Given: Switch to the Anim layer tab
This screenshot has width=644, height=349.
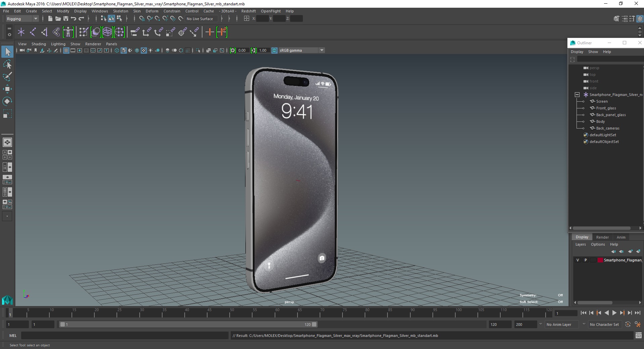Looking at the screenshot, I should [621, 237].
